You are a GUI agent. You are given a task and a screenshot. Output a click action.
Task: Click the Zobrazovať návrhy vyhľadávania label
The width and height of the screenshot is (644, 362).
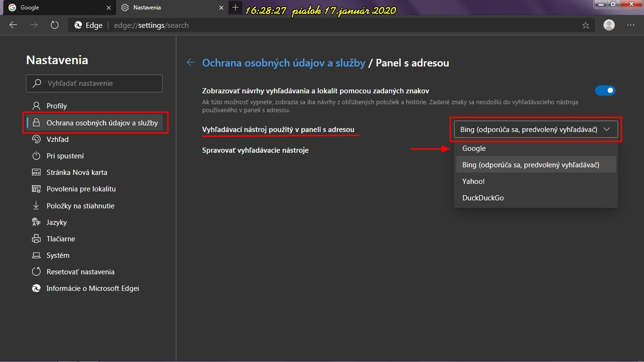tap(315, 90)
